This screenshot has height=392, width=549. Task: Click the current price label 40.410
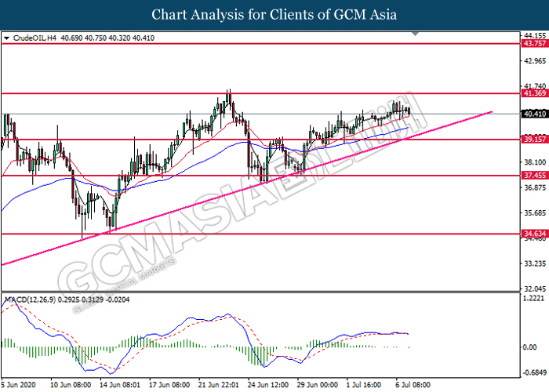(x=535, y=114)
